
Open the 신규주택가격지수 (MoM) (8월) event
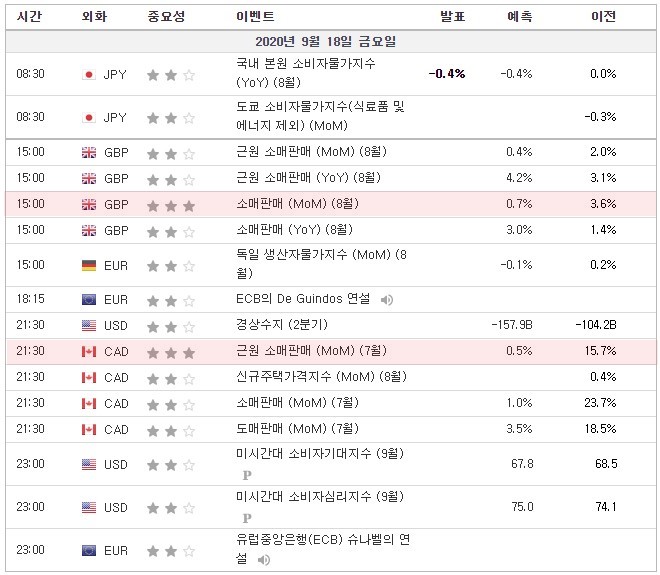[321, 377]
